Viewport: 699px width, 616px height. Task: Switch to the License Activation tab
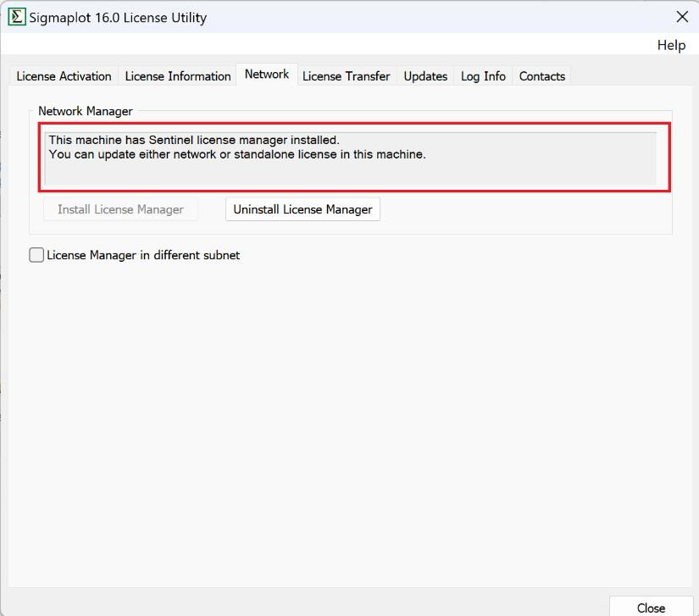64,76
